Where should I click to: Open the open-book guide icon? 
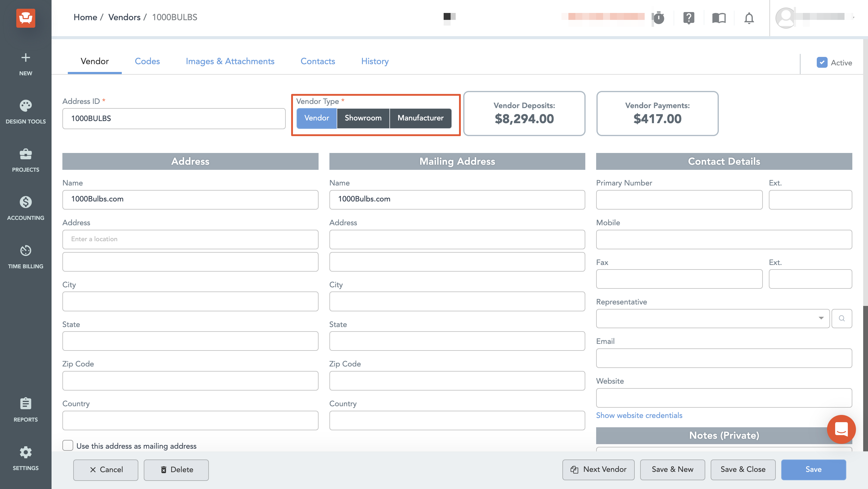pyautogui.click(x=719, y=18)
